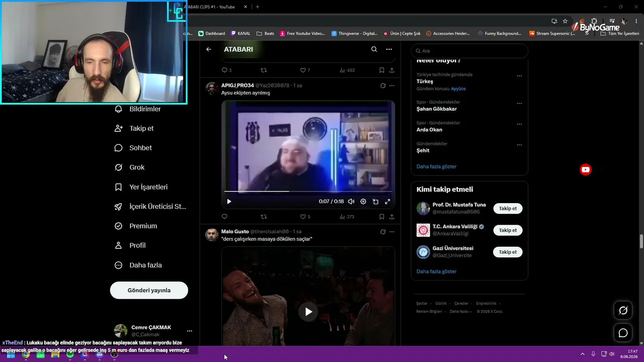Enter fullscreen on the APIGJ_PRO34 video

pyautogui.click(x=387, y=202)
